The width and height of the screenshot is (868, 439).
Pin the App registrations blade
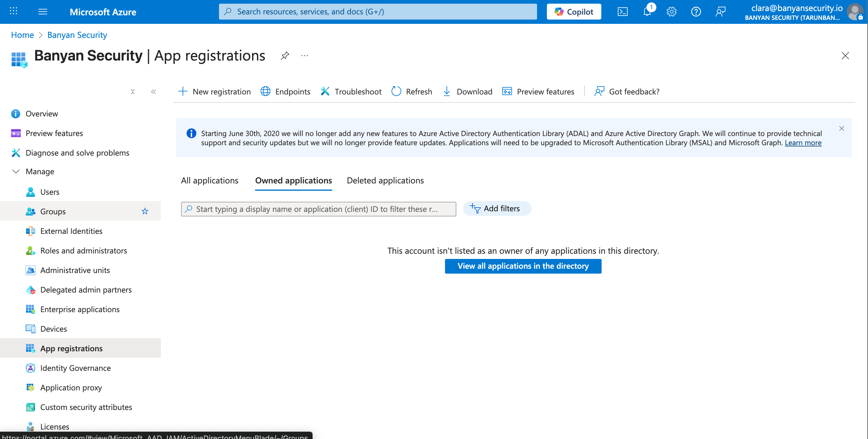(x=285, y=56)
